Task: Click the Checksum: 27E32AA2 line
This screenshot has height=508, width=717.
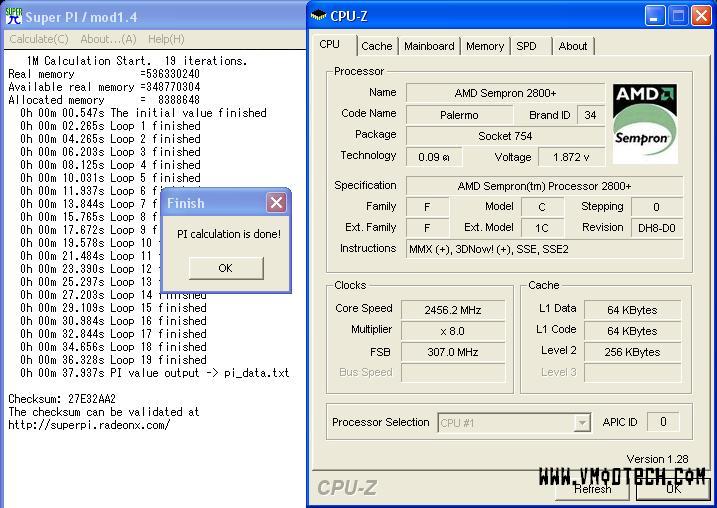Action: coord(62,399)
